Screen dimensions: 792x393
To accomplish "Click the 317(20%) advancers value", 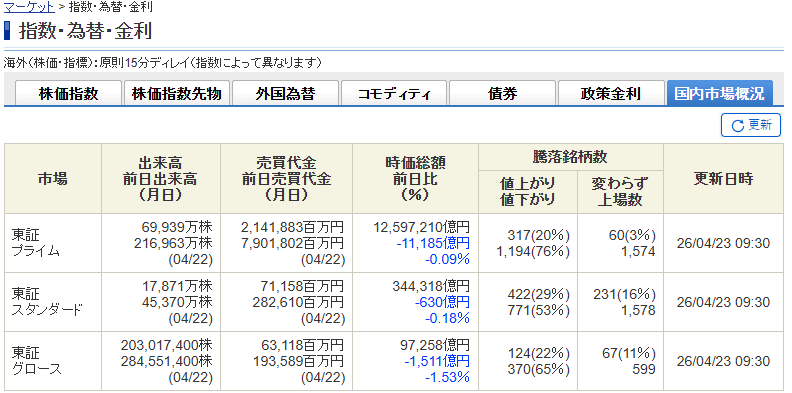I will [539, 235].
